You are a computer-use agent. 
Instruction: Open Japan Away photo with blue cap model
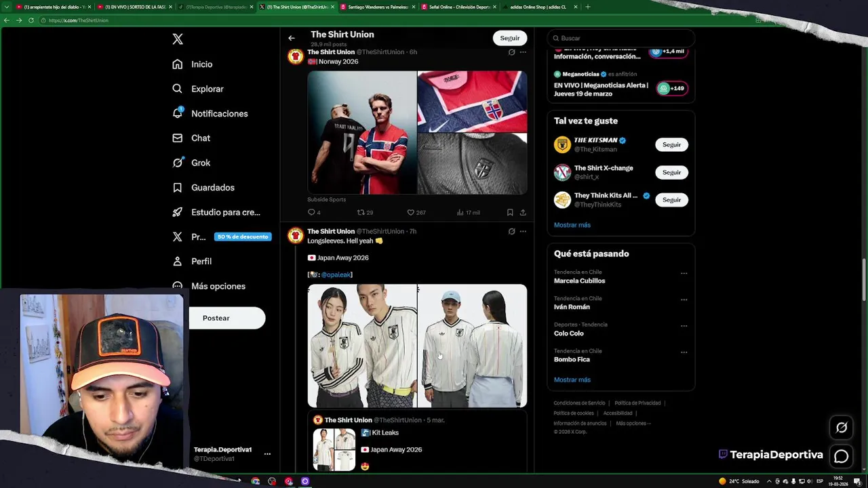click(x=472, y=346)
